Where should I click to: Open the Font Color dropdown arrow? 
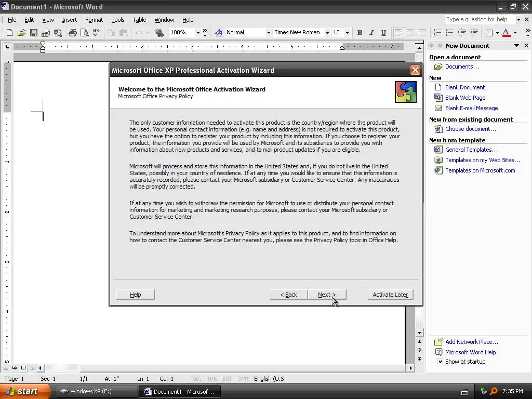tap(515, 33)
